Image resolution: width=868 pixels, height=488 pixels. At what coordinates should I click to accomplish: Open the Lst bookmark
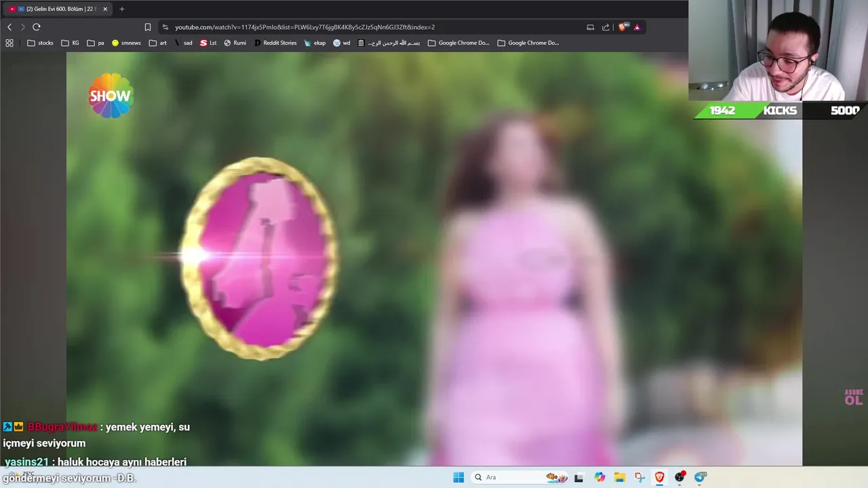(x=208, y=43)
